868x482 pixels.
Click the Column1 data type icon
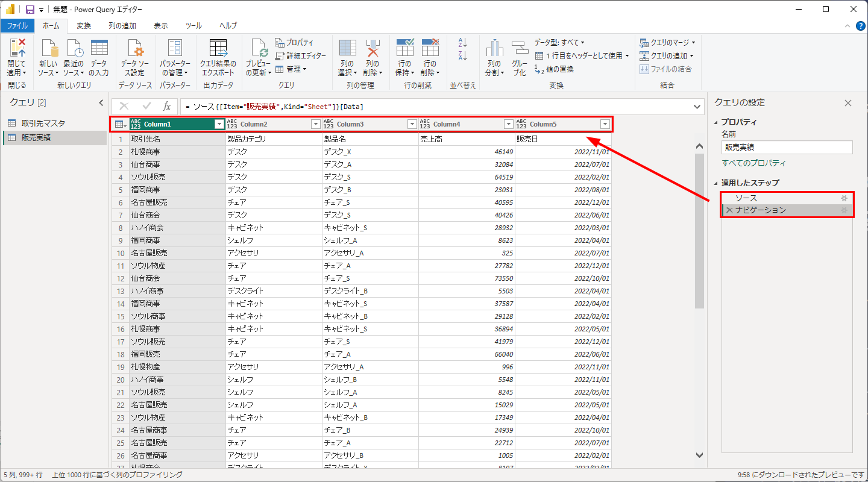pos(136,124)
